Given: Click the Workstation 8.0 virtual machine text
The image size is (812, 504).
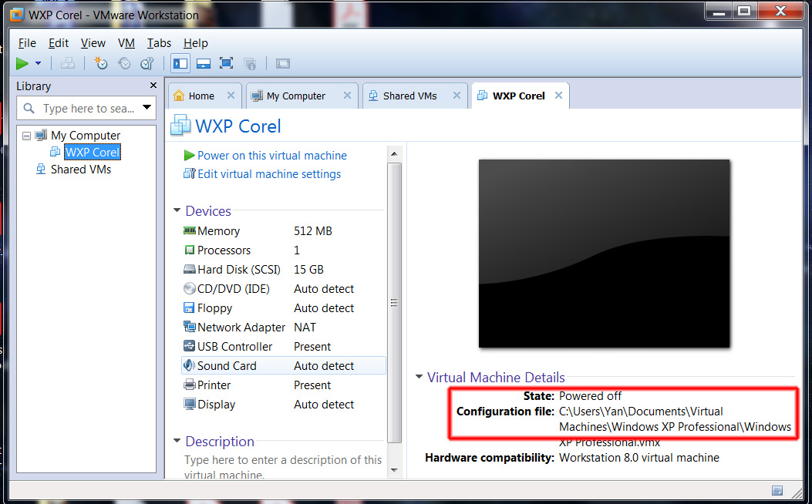Looking at the screenshot, I should pos(639,458).
